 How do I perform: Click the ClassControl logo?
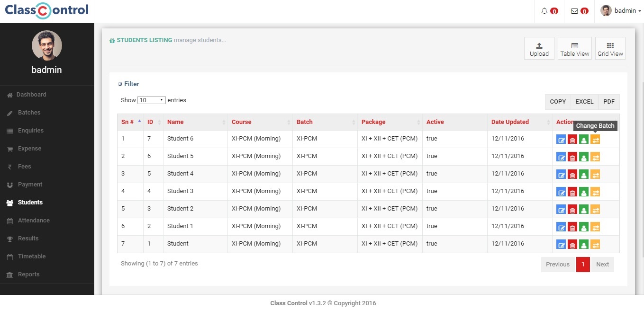point(46,10)
